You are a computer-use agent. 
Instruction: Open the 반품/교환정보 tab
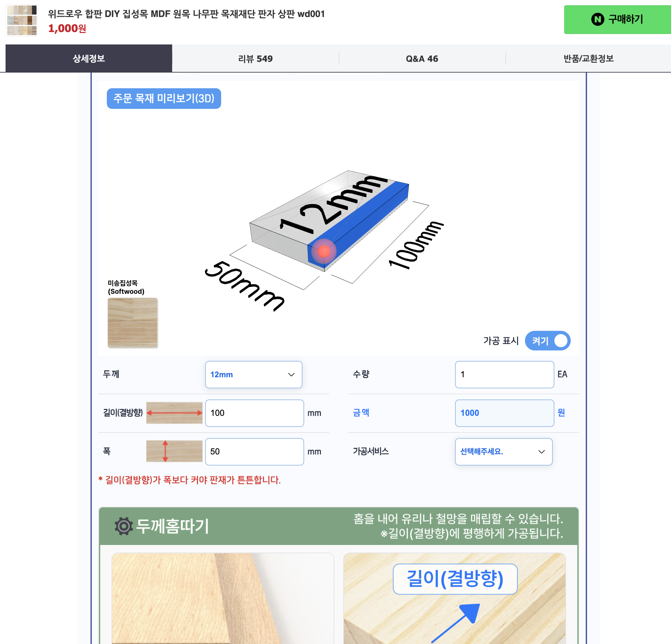[x=588, y=58]
